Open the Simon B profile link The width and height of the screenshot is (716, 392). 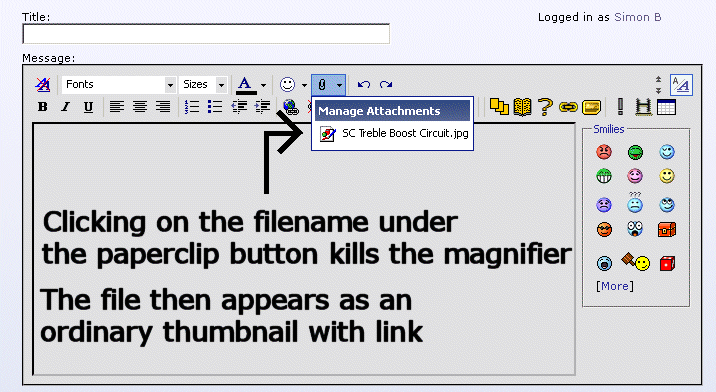tap(637, 17)
